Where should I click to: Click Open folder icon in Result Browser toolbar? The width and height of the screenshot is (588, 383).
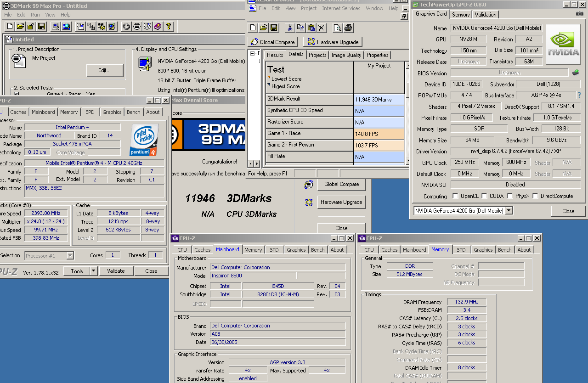click(x=264, y=28)
